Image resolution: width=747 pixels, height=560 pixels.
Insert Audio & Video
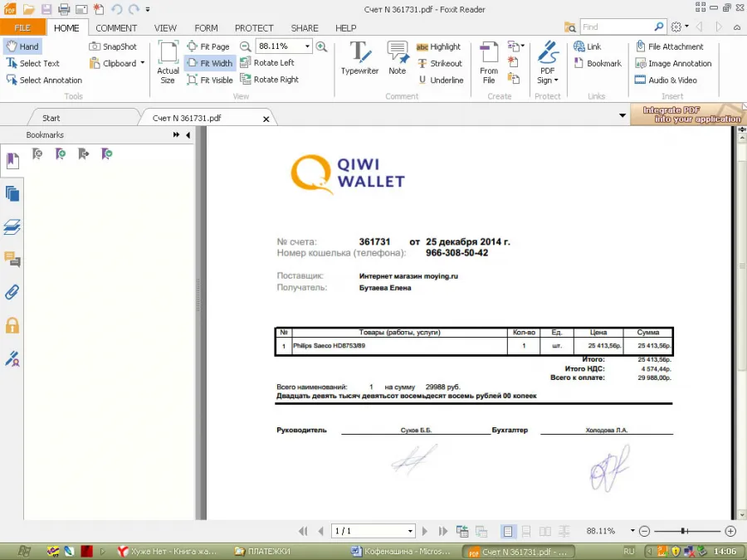(666, 80)
